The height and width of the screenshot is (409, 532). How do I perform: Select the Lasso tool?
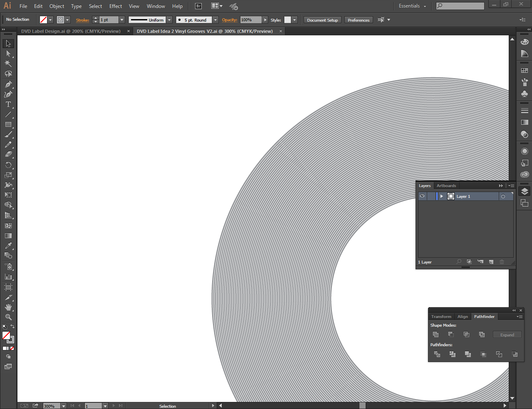pos(8,74)
